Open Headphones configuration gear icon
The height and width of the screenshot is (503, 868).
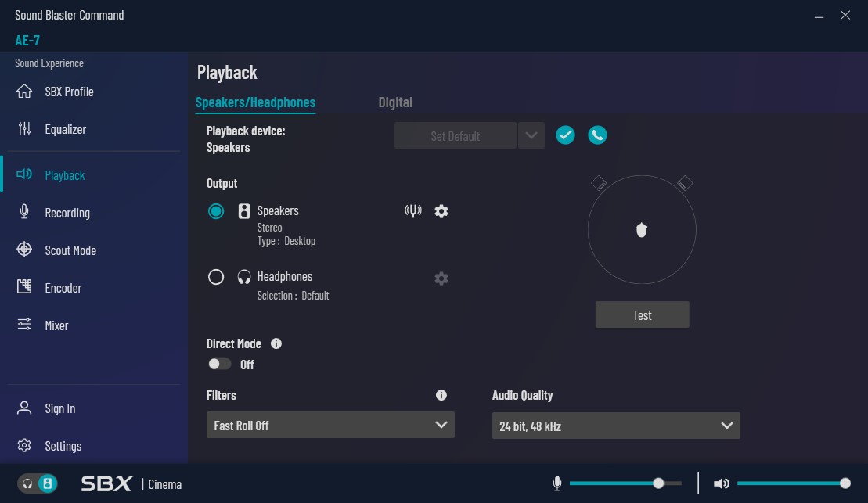point(441,278)
